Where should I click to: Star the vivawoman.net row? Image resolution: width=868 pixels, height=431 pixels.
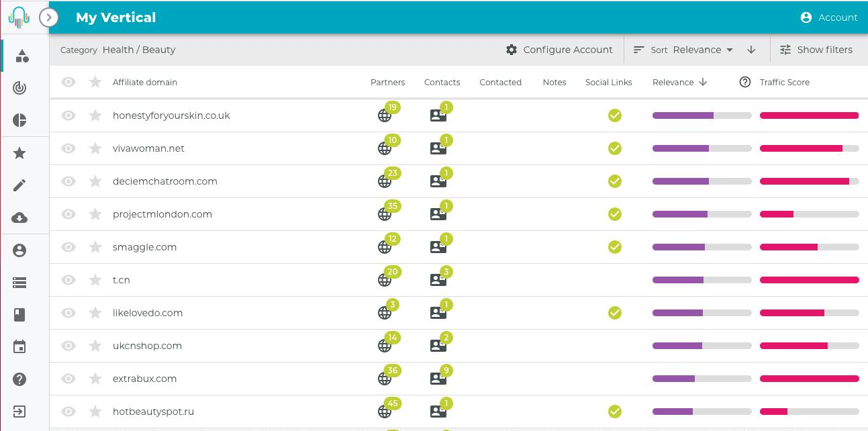pyautogui.click(x=95, y=148)
